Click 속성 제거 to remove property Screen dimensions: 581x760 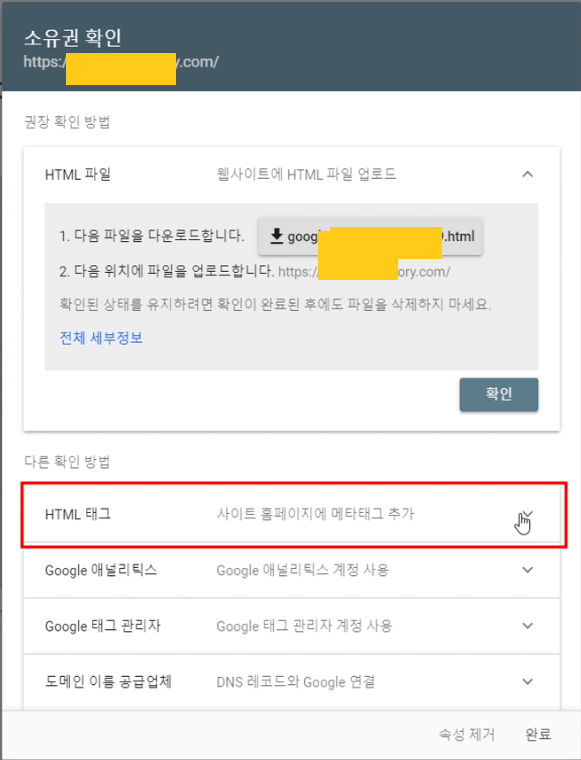(467, 734)
